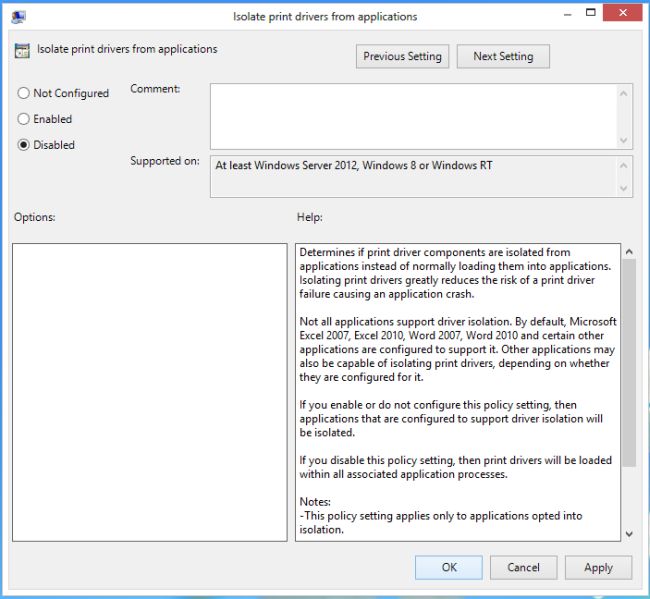Screen dimensions: 650x599
Task: Close the dialog with the red X
Action: pos(623,13)
